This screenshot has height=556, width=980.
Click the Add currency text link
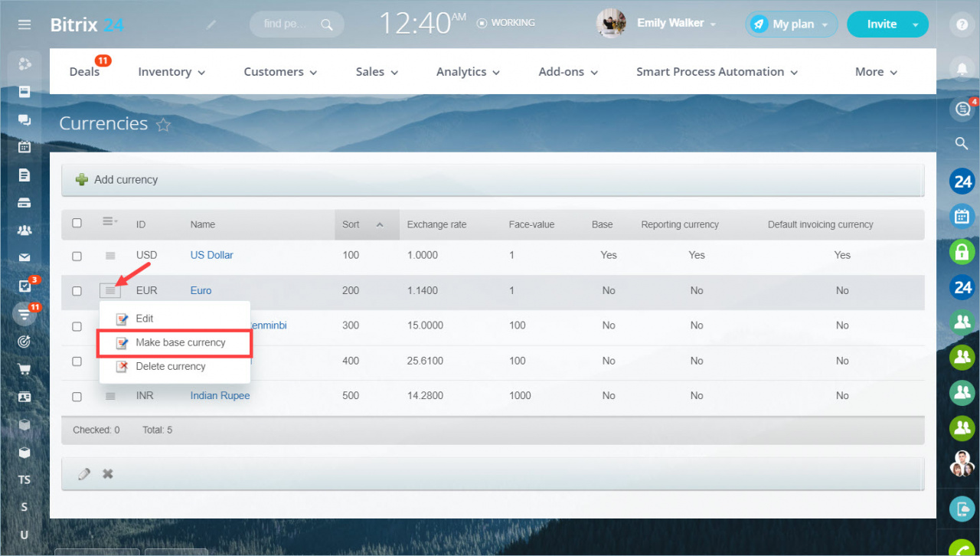(x=126, y=180)
